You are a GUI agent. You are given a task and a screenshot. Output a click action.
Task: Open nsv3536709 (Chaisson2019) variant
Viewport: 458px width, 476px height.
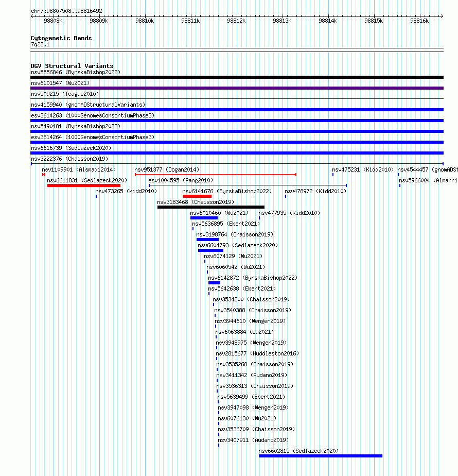tap(256, 429)
